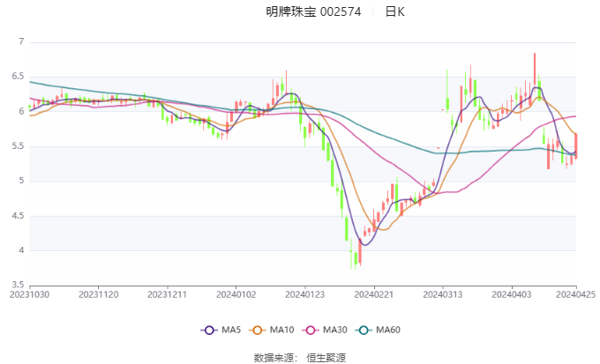
Task: Click the 20231030 date axis label
Action: click(x=29, y=294)
